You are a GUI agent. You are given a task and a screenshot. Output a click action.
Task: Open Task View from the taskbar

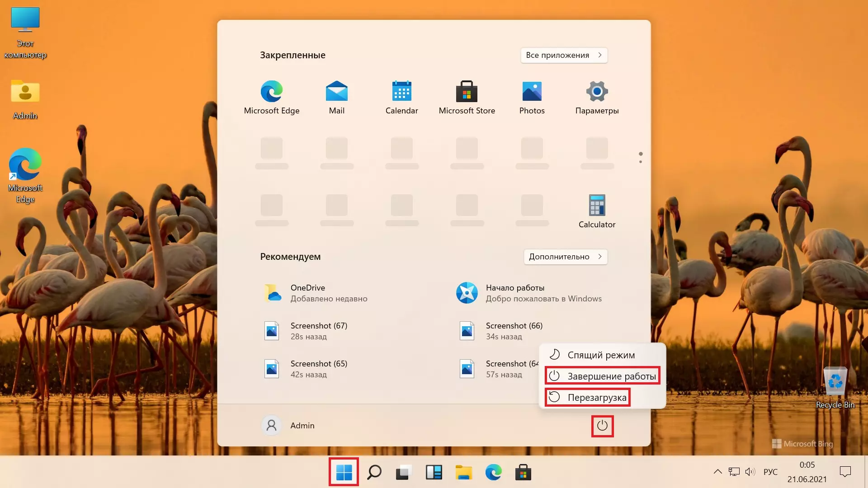pos(403,472)
